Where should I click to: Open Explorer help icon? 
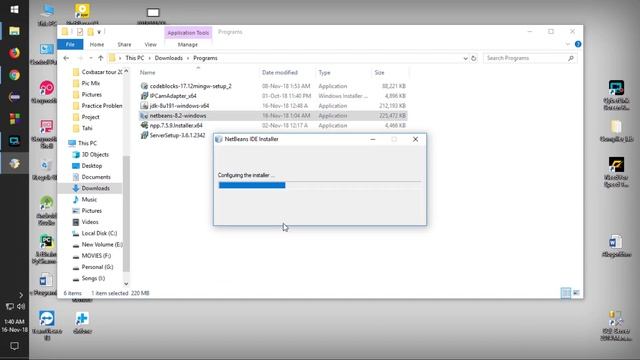578,44
